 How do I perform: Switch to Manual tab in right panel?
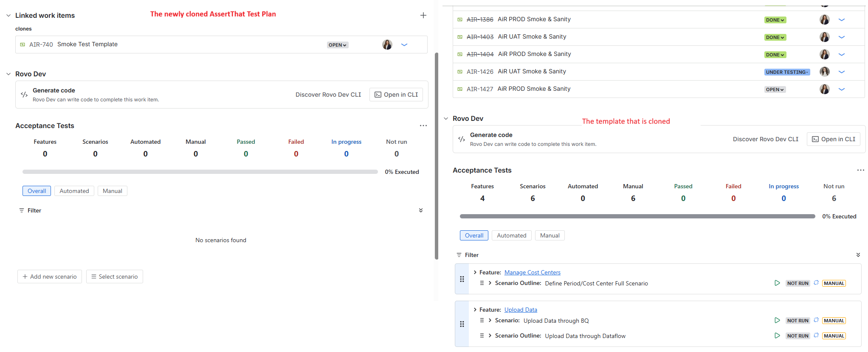[550, 235]
